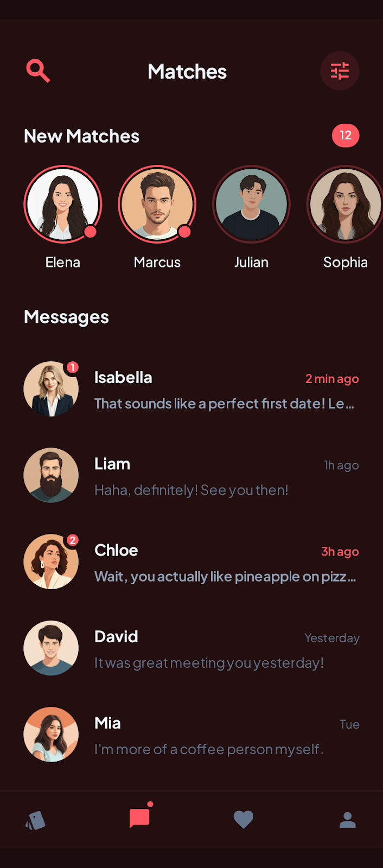Viewport: 383px width, 868px height.
Task: Open the 12 new matches counter
Action: pos(346,136)
